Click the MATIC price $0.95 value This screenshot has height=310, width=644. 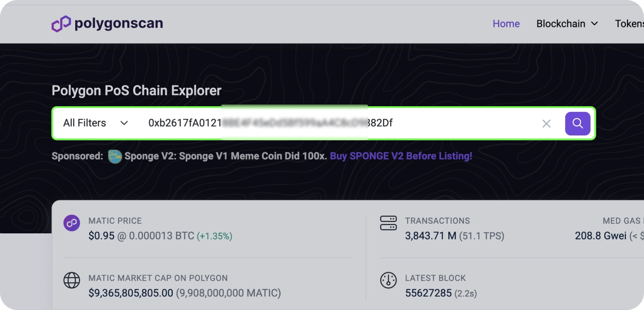pyautogui.click(x=101, y=236)
